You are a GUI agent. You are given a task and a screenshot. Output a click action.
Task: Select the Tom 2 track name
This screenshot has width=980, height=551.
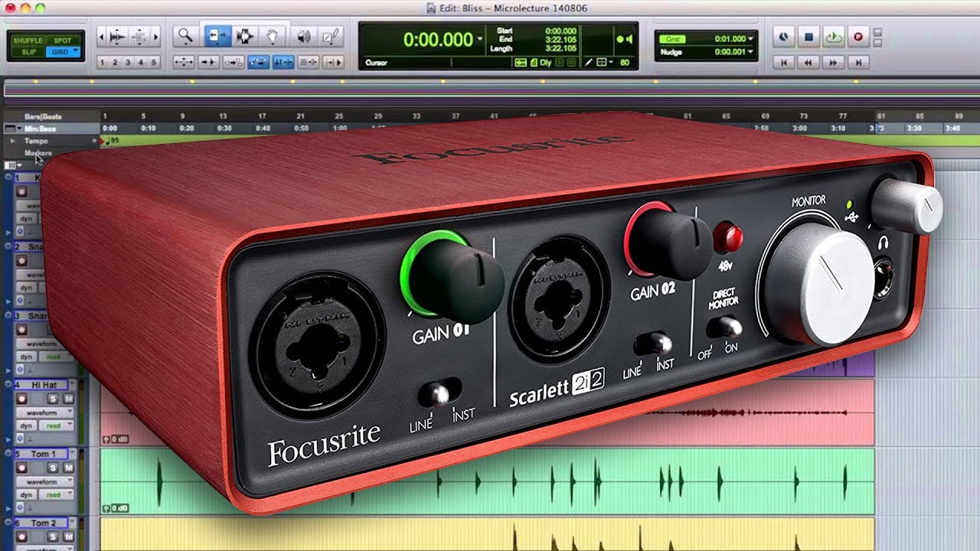(42, 523)
